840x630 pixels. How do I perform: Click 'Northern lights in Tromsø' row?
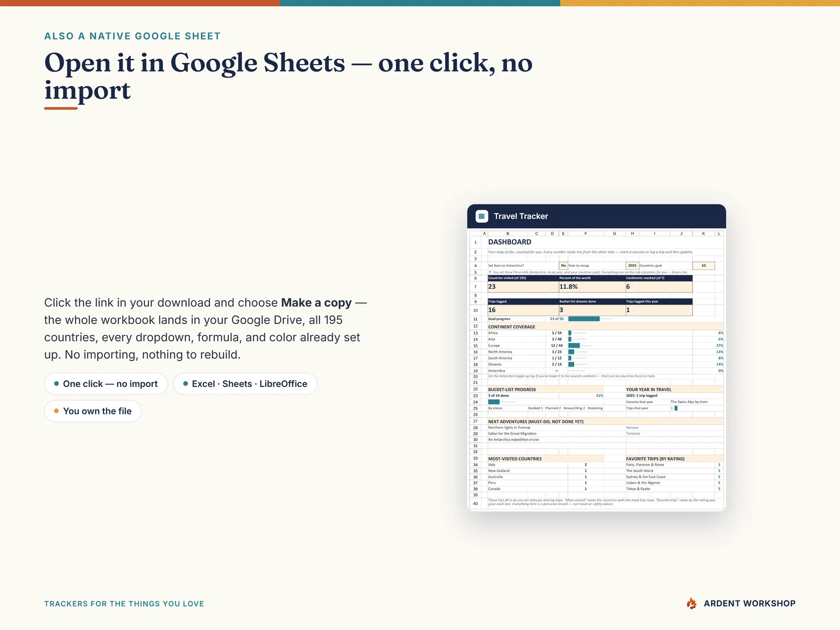[x=509, y=427]
